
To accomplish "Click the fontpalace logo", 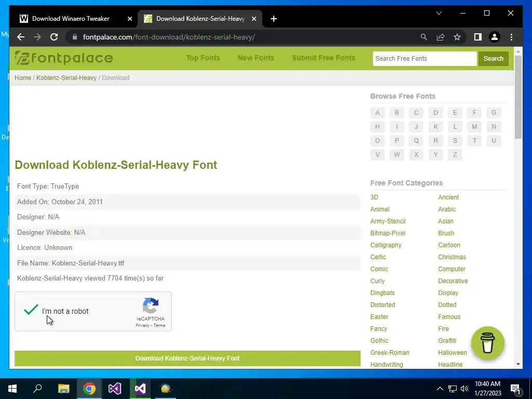I will [64, 58].
